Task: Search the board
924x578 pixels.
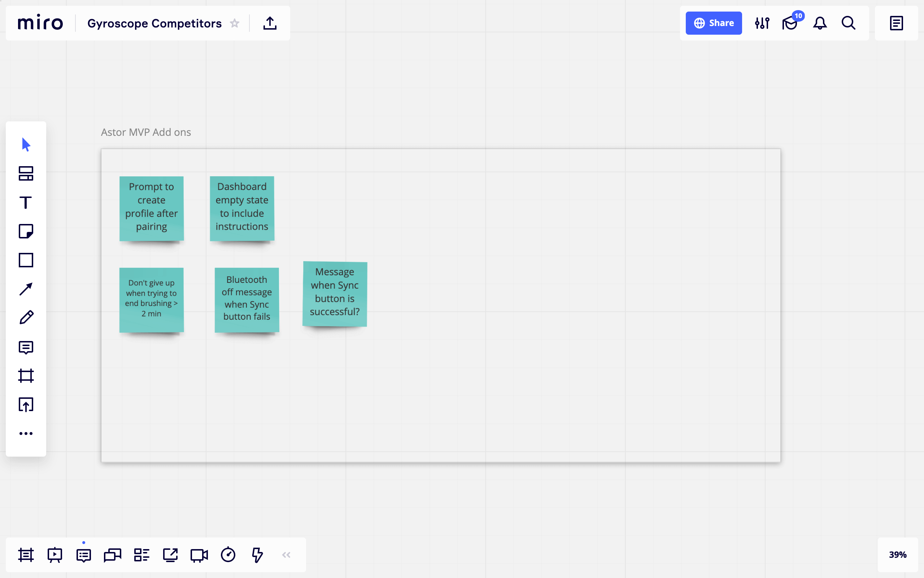Action: tap(849, 23)
